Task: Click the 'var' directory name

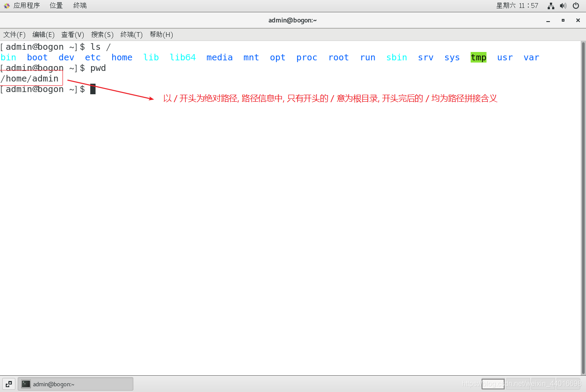Action: [531, 57]
